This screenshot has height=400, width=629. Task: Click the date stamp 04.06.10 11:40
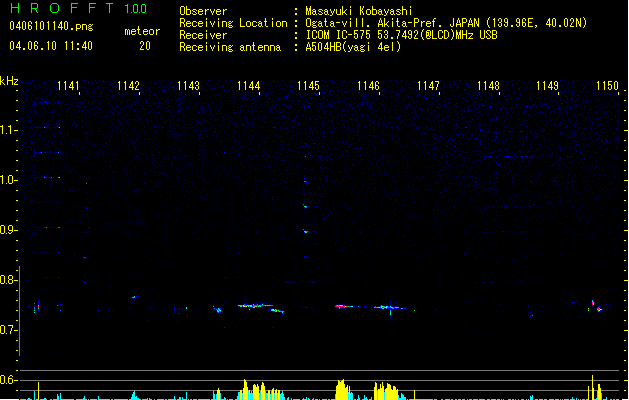point(51,46)
